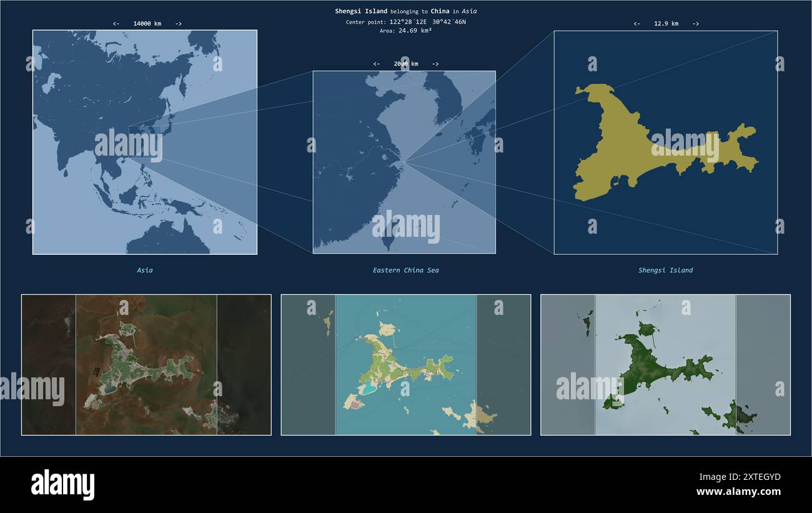Click the 'Shengsi Island' caption label

pyautogui.click(x=665, y=271)
